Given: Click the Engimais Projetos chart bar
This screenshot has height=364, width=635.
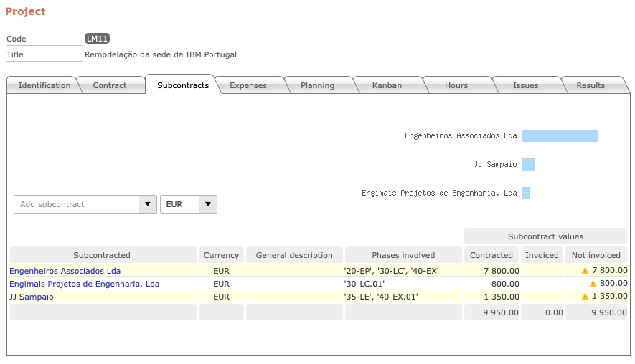Looking at the screenshot, I should (525, 193).
